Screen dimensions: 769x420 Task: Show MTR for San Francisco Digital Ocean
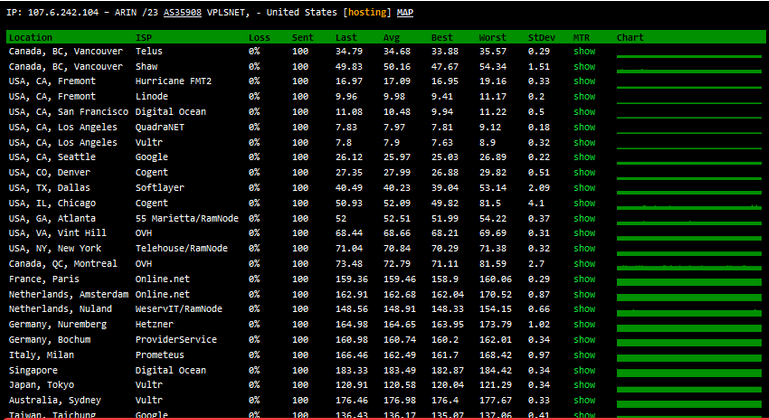(x=584, y=112)
